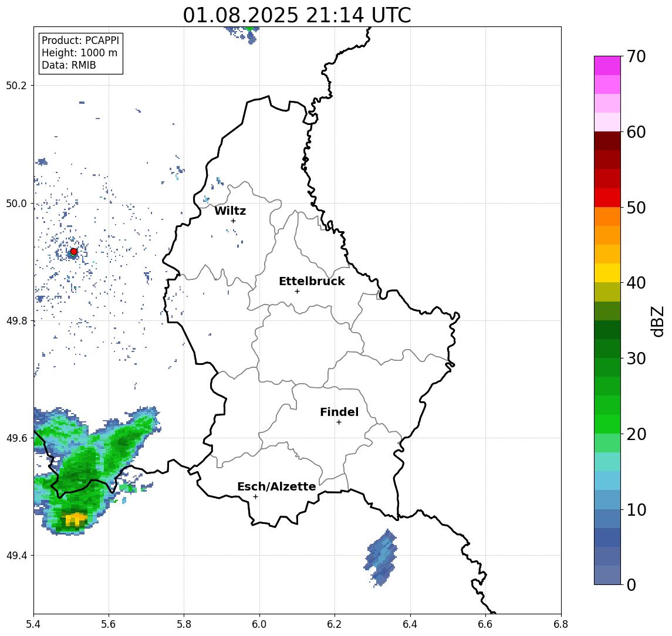The width and height of the screenshot is (672, 636).
Task: Click the yellow high-reflectivity storm core
Action: coord(76,519)
